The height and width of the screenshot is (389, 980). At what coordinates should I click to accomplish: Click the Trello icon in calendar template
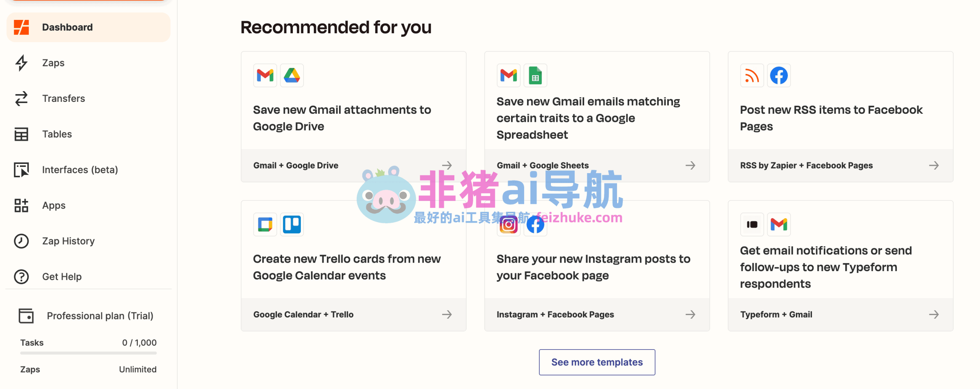(x=292, y=224)
